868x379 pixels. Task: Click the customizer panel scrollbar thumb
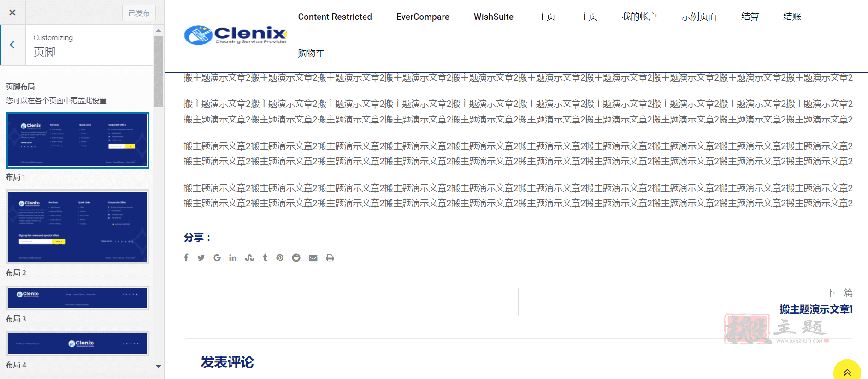coord(158,71)
